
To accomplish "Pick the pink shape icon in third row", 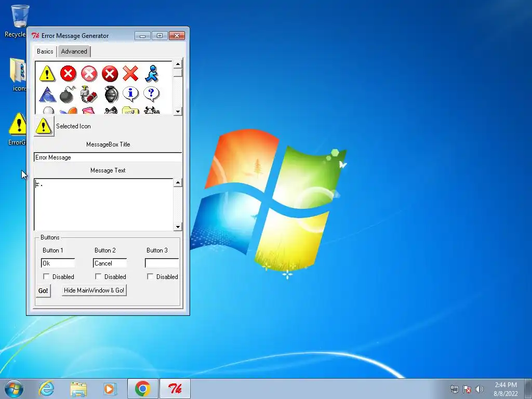I will pyautogui.click(x=88, y=111).
